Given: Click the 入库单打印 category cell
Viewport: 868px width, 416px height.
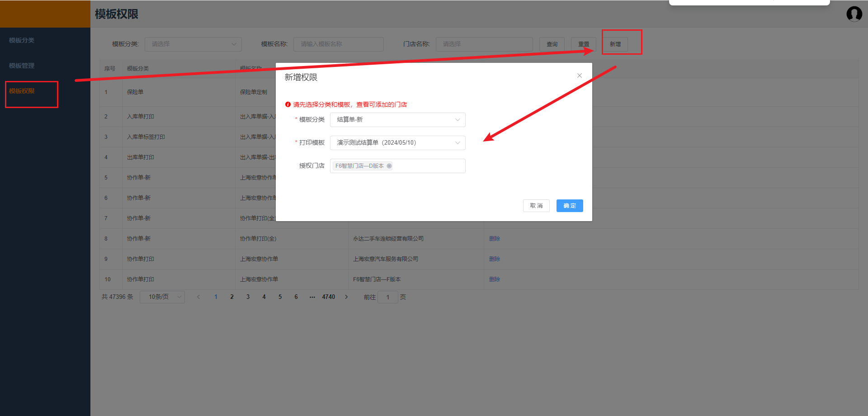Looking at the screenshot, I should 179,117.
